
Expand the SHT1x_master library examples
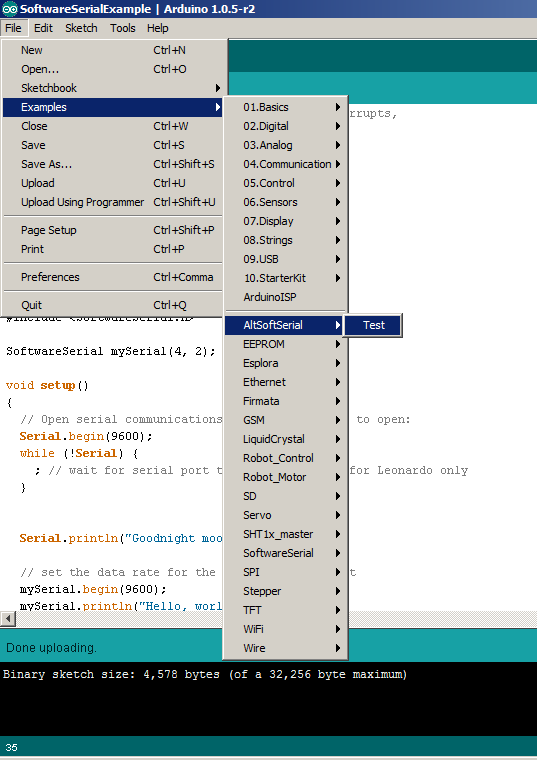coord(286,534)
